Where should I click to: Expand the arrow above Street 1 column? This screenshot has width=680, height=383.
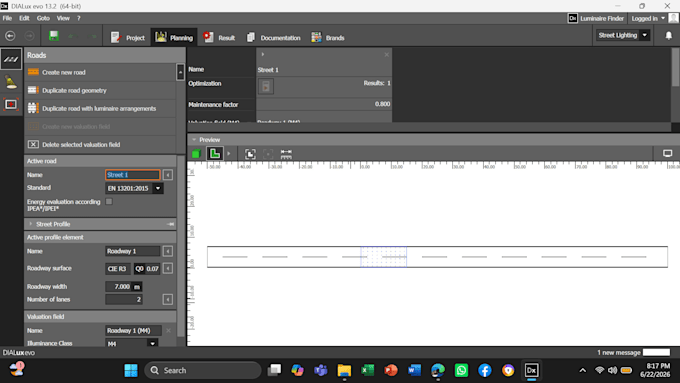click(263, 54)
